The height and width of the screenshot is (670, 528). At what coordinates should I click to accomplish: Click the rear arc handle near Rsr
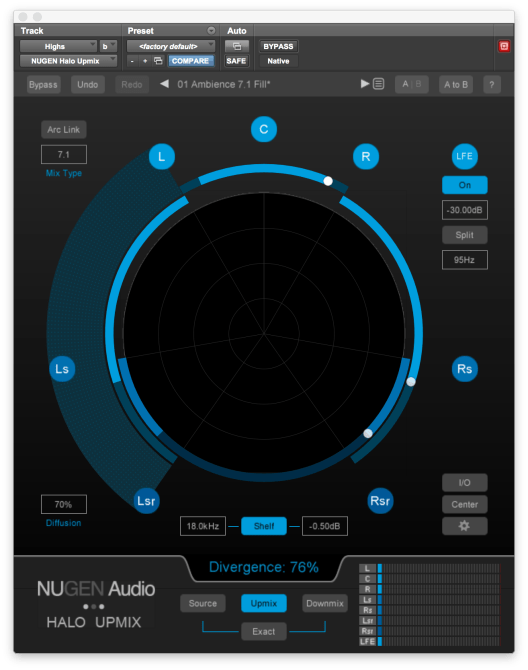pos(367,433)
